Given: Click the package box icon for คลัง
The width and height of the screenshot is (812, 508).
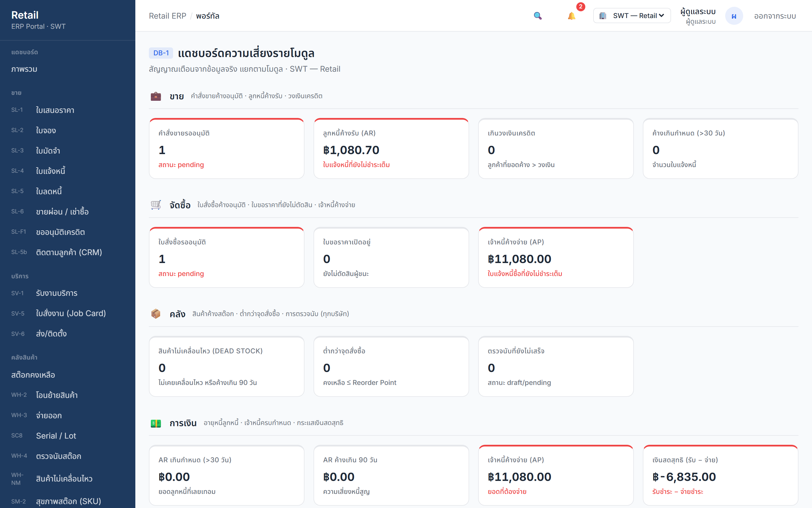Looking at the screenshot, I should (156, 314).
